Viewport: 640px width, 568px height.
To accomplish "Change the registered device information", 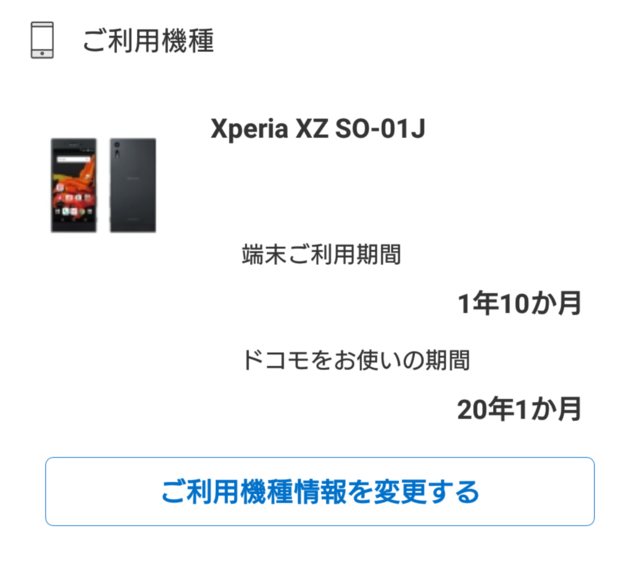I will point(320,491).
